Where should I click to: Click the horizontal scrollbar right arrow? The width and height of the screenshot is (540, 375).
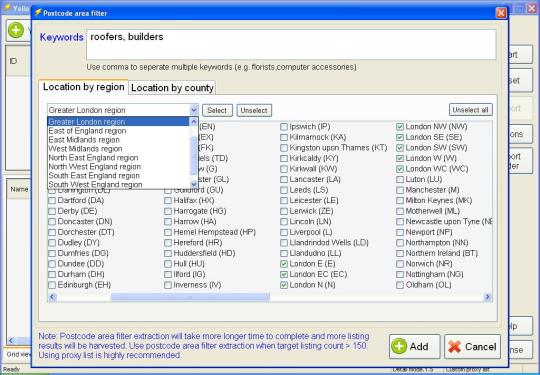487,297
